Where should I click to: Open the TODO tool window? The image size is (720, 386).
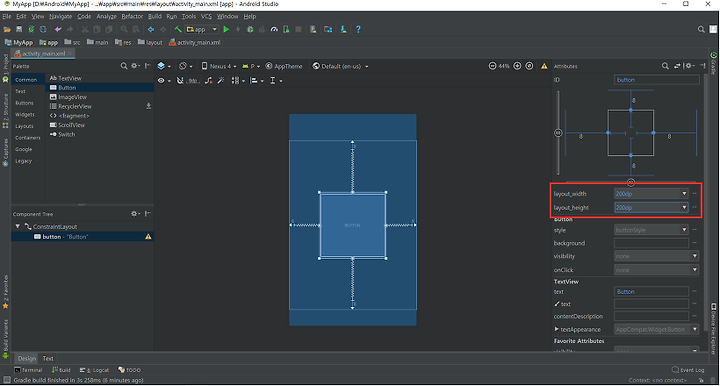pos(129,370)
